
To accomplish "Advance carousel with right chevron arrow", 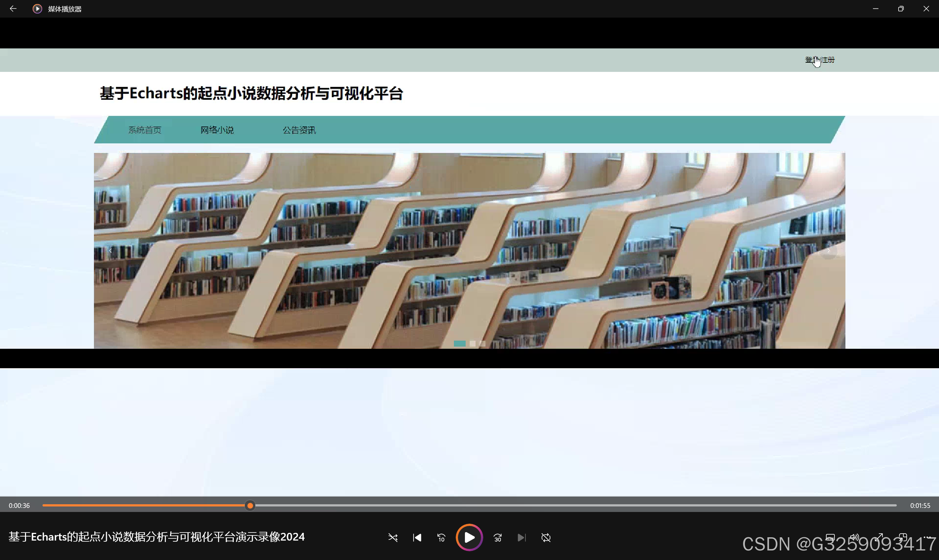I will (x=829, y=250).
